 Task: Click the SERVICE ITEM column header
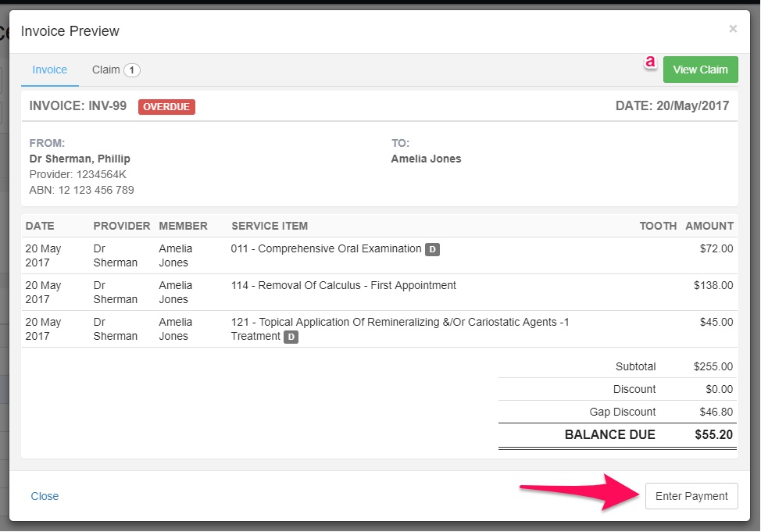pos(270,227)
